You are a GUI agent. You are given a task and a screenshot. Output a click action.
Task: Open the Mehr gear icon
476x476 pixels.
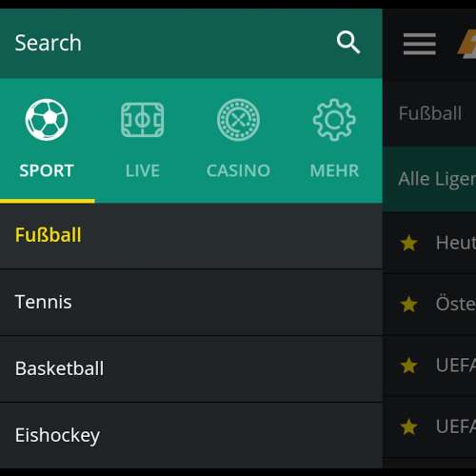pos(334,120)
